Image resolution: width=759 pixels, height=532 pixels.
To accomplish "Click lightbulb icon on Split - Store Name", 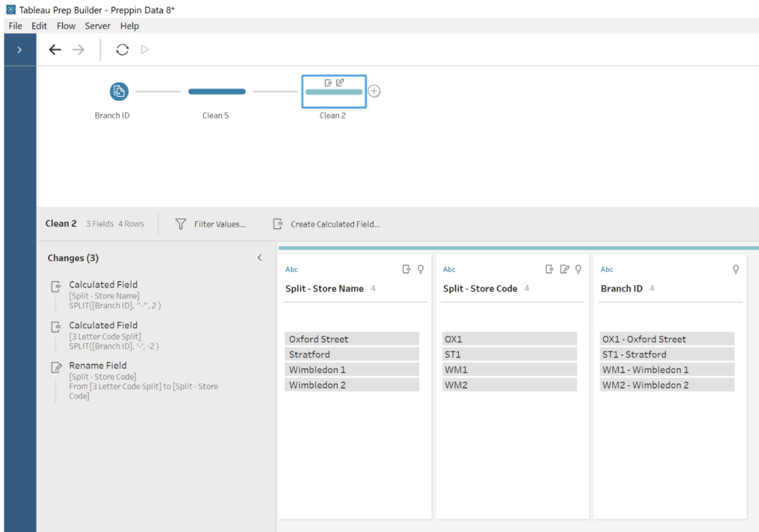I will [x=421, y=269].
